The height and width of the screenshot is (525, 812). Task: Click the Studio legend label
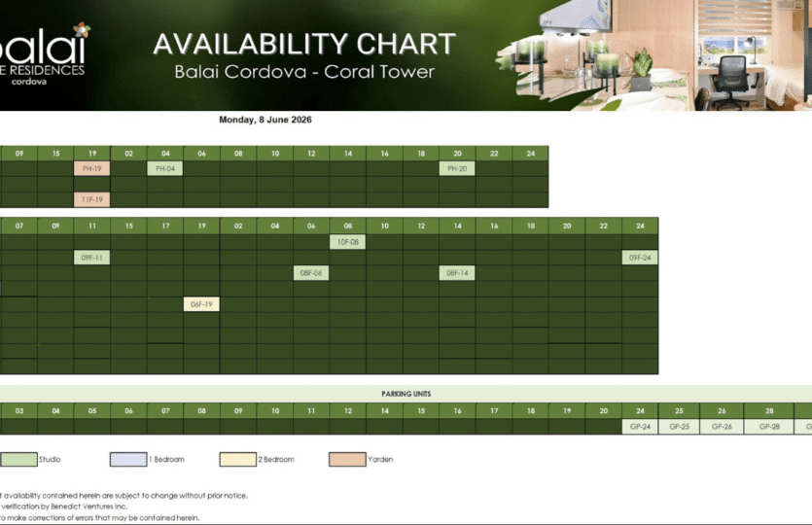50,459
